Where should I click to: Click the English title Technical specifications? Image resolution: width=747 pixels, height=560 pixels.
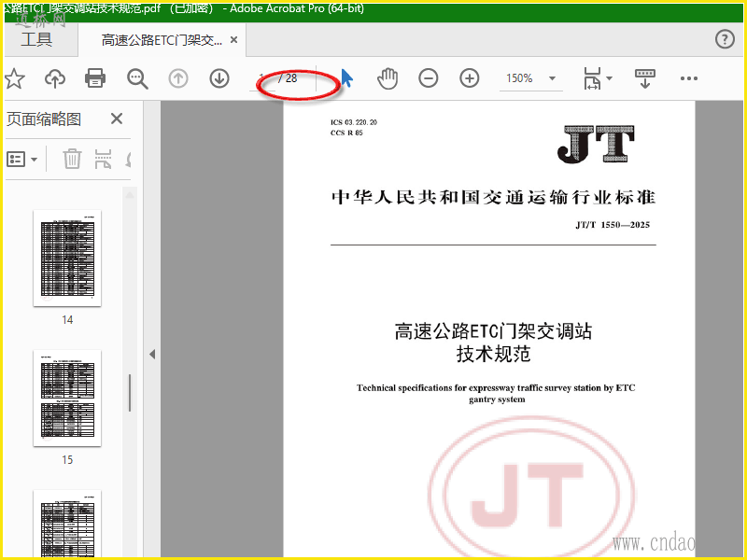(496, 393)
